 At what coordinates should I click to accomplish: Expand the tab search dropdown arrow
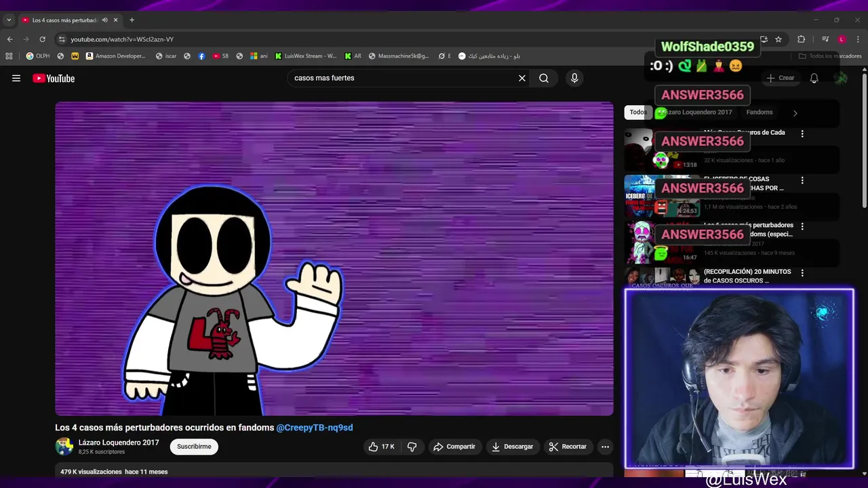tap(9, 20)
